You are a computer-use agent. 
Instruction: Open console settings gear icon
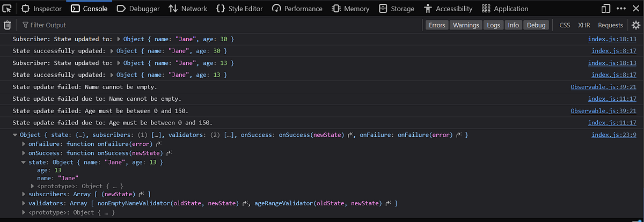tap(636, 25)
